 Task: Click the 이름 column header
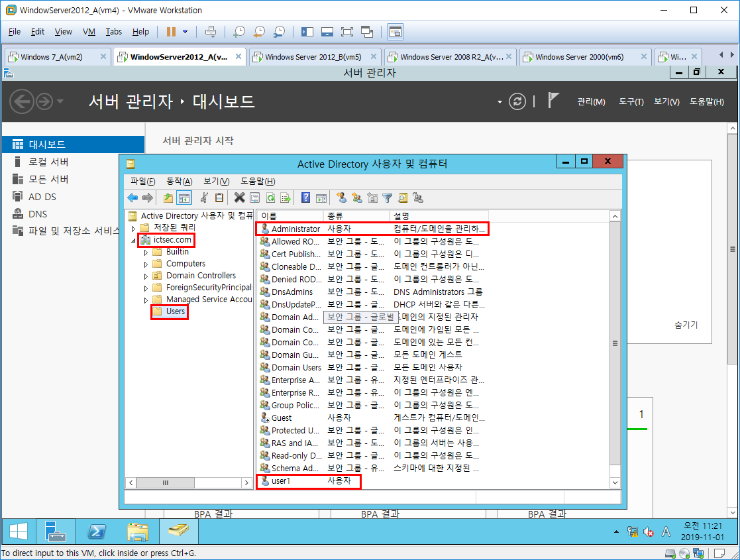pyautogui.click(x=290, y=216)
